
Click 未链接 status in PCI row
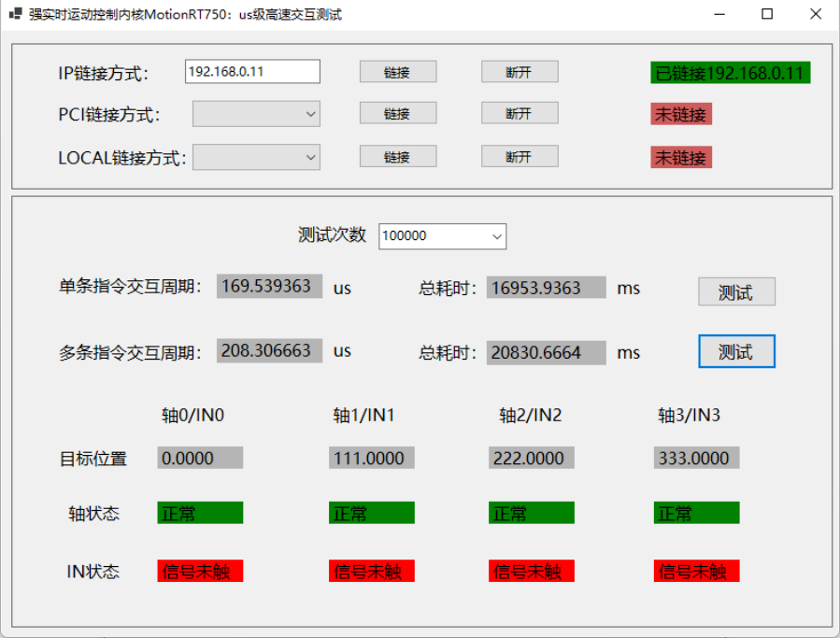tap(681, 114)
